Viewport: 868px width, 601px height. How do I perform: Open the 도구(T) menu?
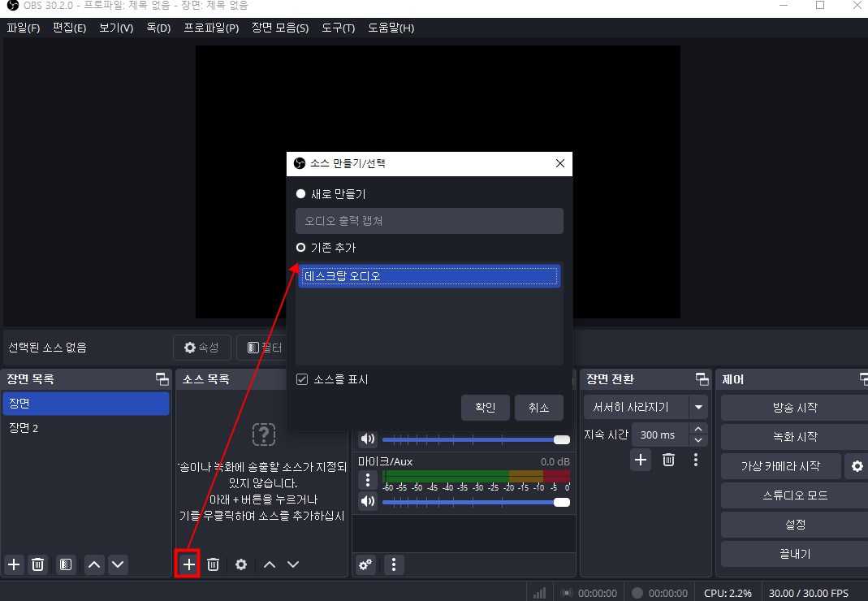coord(338,28)
